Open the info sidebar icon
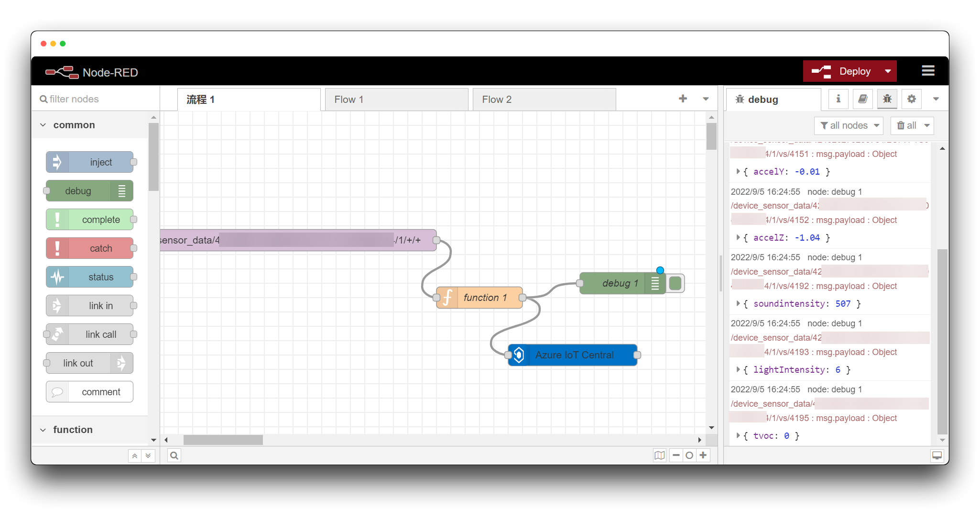 [838, 99]
